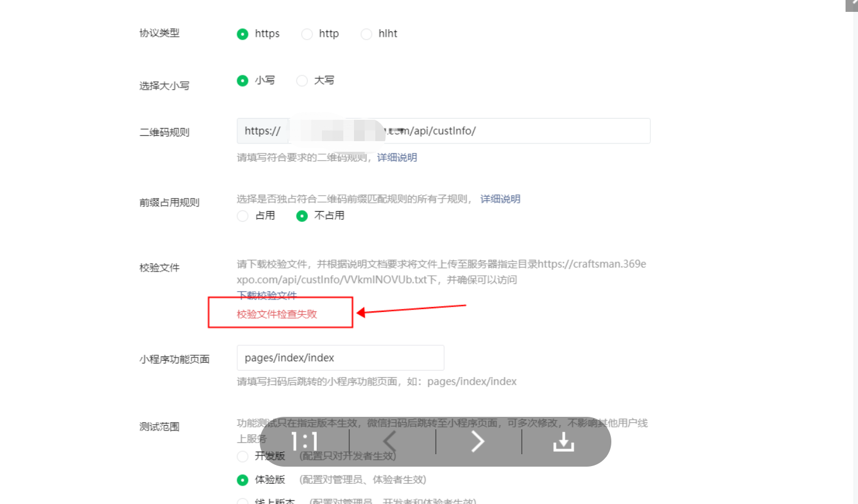This screenshot has width=858, height=504.
Task: Download the image using download icon
Action: [x=563, y=442]
